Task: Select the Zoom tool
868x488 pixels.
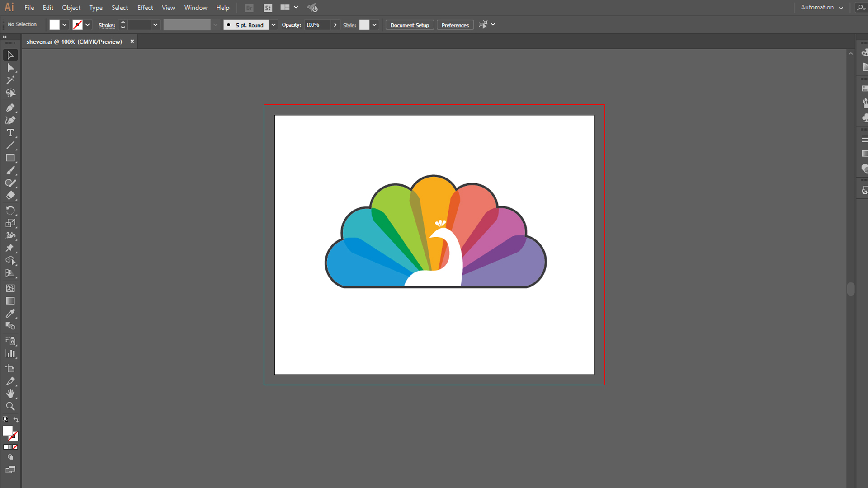Action: coord(10,406)
